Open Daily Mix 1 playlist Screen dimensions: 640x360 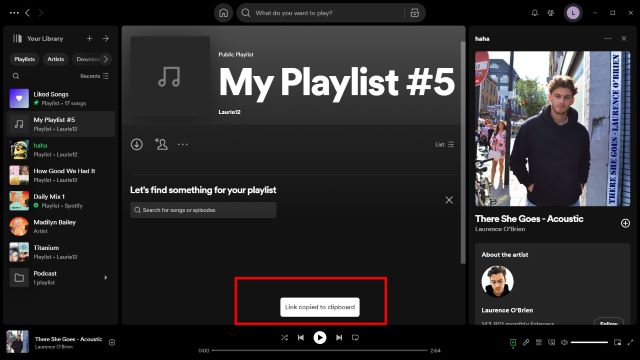tap(61, 201)
